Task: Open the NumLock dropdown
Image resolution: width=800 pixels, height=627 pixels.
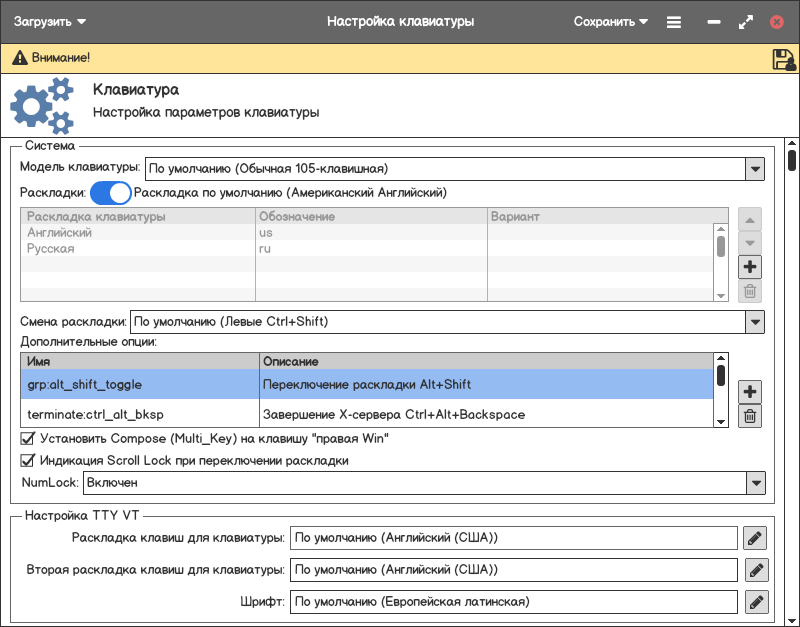Action: (x=754, y=483)
